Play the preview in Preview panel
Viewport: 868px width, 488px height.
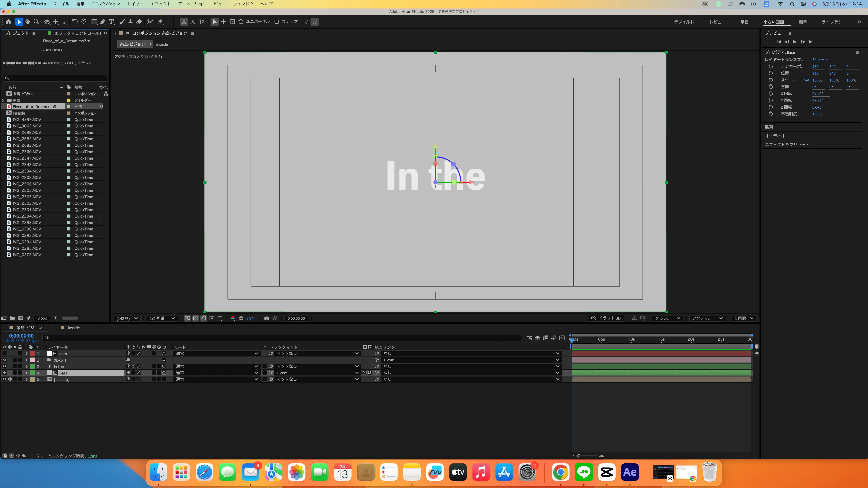point(795,42)
